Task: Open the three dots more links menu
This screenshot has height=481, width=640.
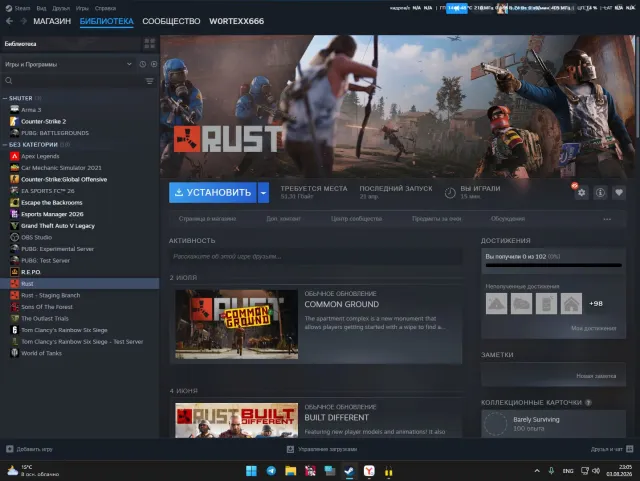Action: (x=607, y=219)
